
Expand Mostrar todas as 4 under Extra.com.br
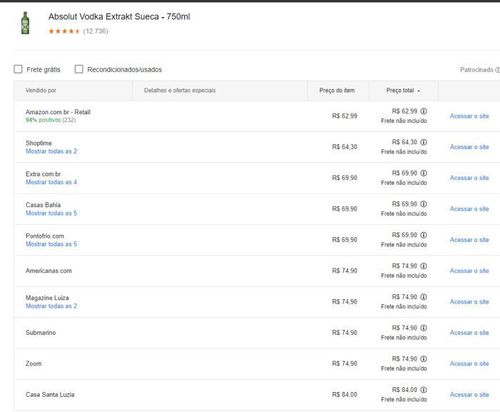pyautogui.click(x=51, y=182)
